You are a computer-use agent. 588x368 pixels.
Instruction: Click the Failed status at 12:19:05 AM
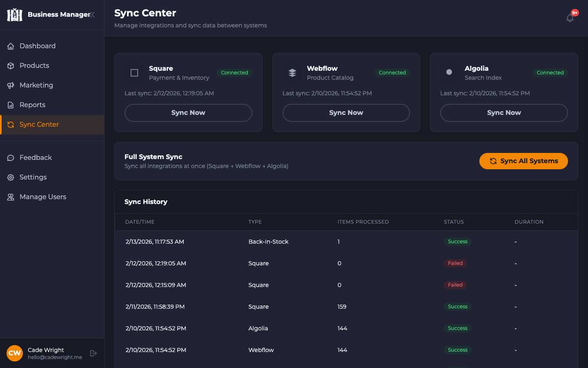point(455,263)
